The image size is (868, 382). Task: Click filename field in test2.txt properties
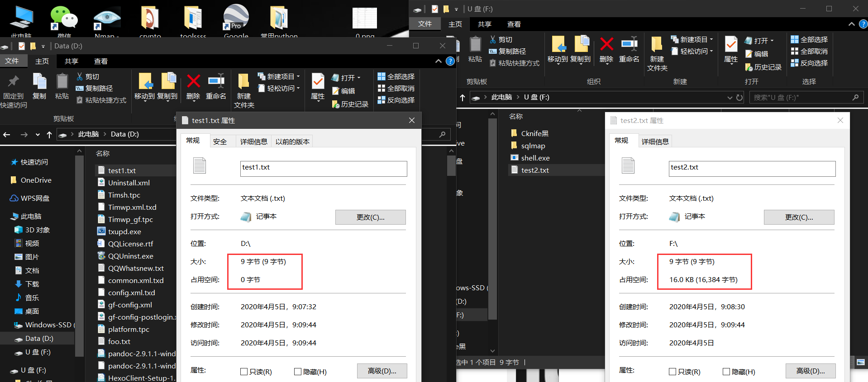[x=752, y=169]
